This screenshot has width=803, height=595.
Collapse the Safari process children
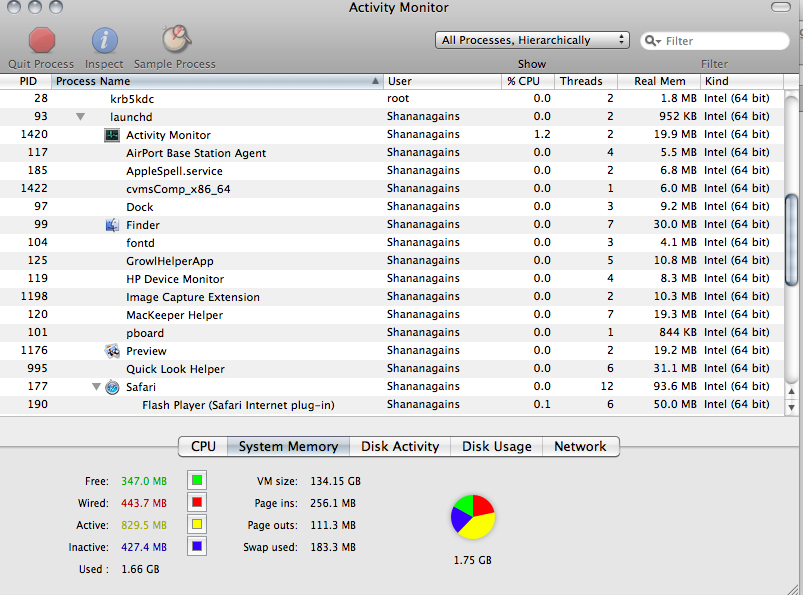tap(96, 387)
